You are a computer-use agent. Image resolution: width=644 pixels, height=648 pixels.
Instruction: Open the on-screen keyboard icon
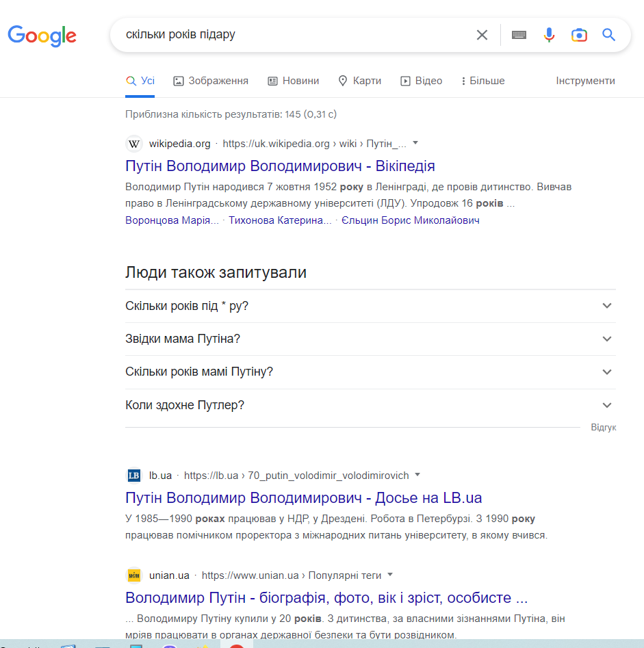click(x=519, y=35)
